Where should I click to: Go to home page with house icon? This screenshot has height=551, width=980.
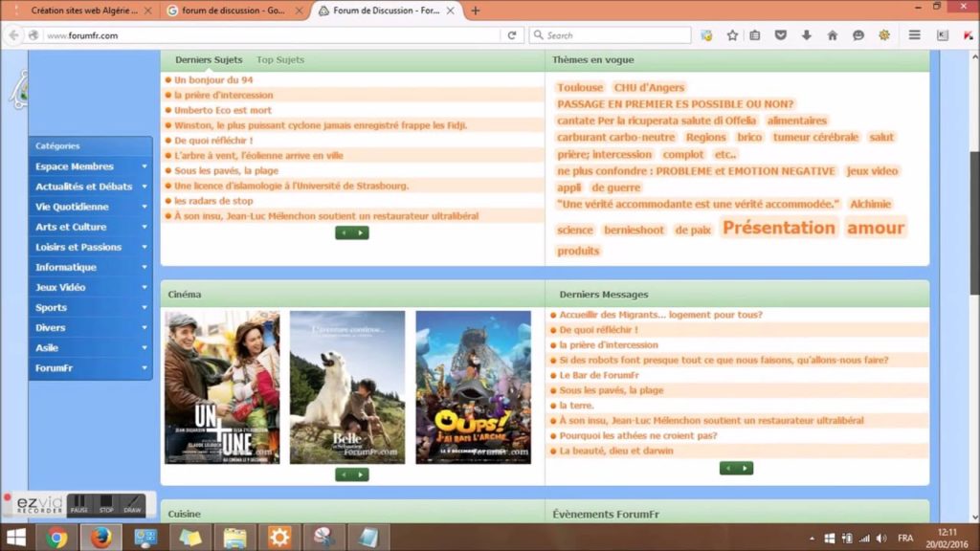[833, 35]
